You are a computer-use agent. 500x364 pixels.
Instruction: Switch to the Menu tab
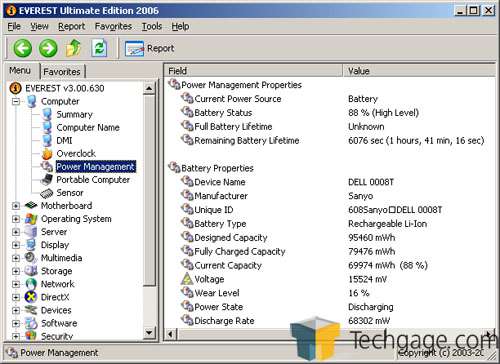point(21,71)
